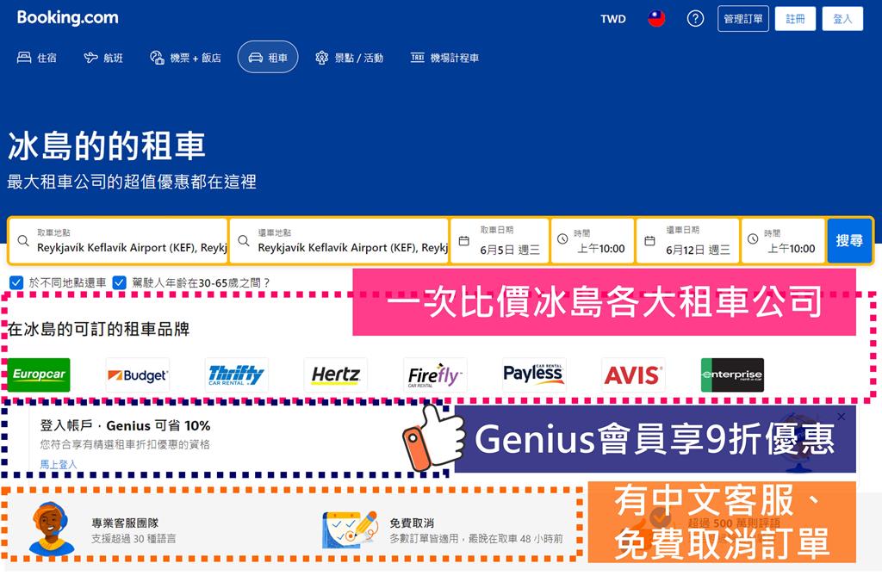
Task: Toggle the 於不同地點還車 checkbox
Action: point(16,282)
